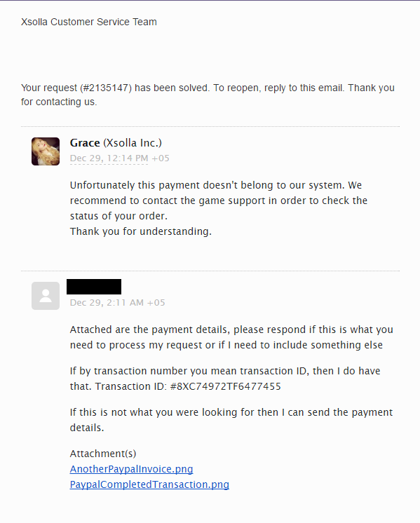Click the request number #2135147 text
Image resolution: width=420 pixels, height=523 pixels.
[x=106, y=88]
